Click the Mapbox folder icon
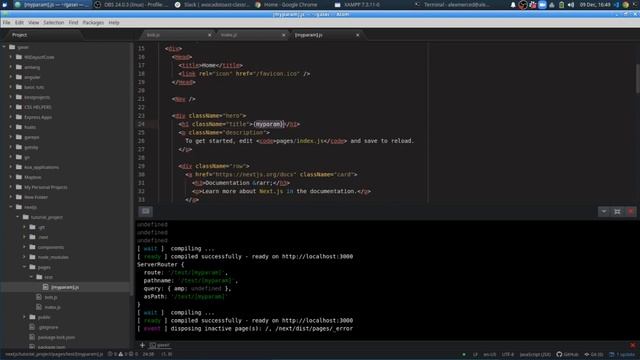The width and height of the screenshot is (640, 360). 19,177
